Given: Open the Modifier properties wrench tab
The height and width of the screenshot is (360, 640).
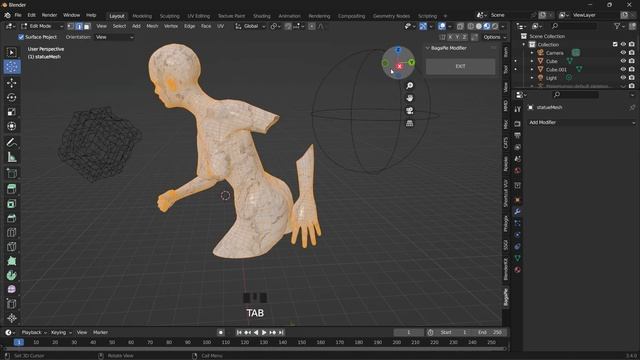Looking at the screenshot, I should 517,211.
